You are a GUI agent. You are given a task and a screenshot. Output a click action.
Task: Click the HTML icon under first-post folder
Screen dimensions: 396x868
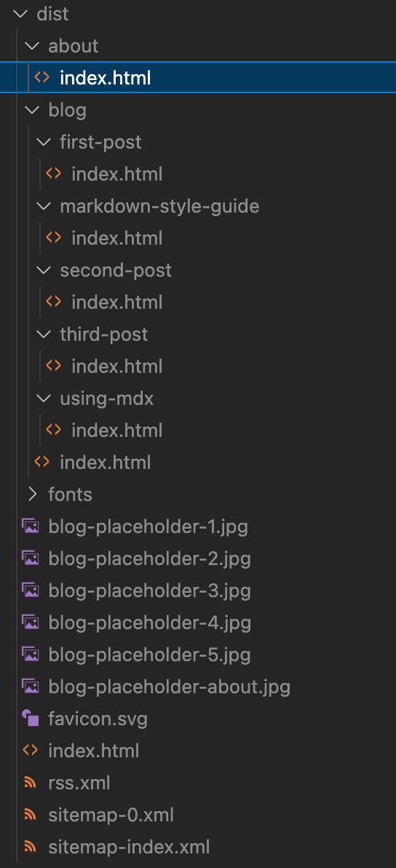pyautogui.click(x=53, y=174)
